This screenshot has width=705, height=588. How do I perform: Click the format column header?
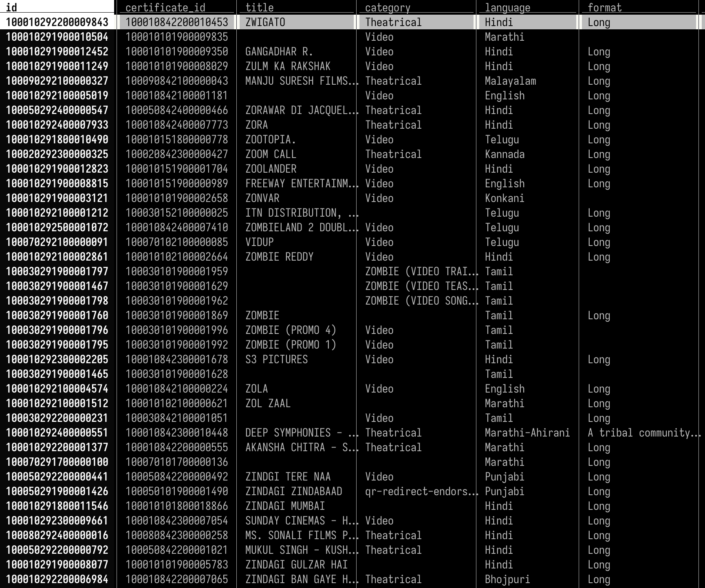(x=605, y=7)
